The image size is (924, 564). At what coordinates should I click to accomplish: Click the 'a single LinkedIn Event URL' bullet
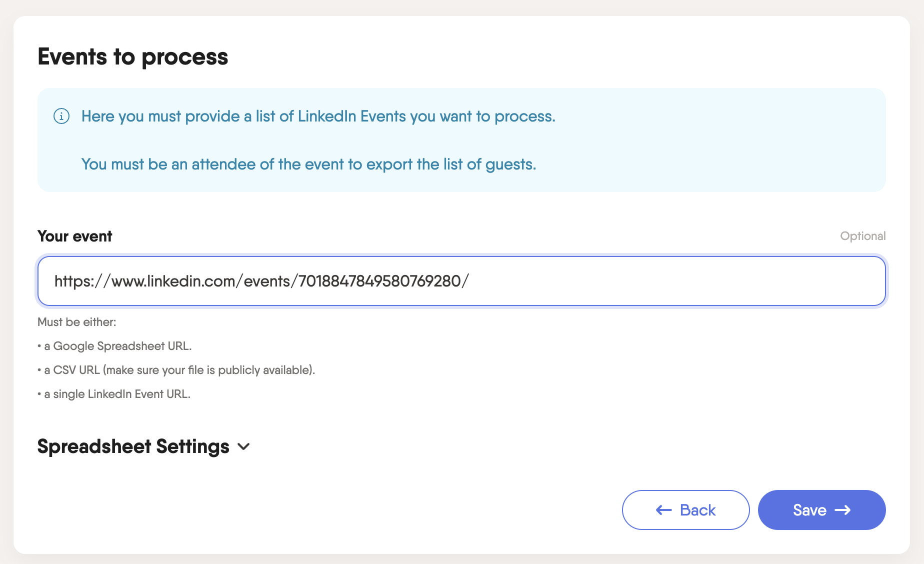[x=113, y=394]
